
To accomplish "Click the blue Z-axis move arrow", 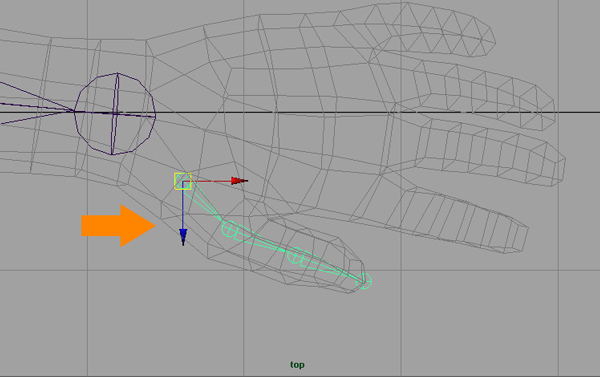I will tap(183, 237).
